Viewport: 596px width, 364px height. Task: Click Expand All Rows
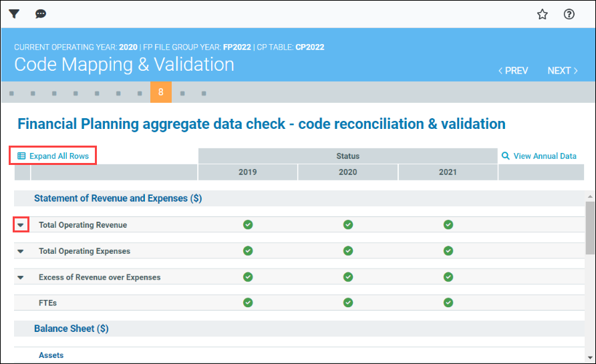[x=53, y=156]
